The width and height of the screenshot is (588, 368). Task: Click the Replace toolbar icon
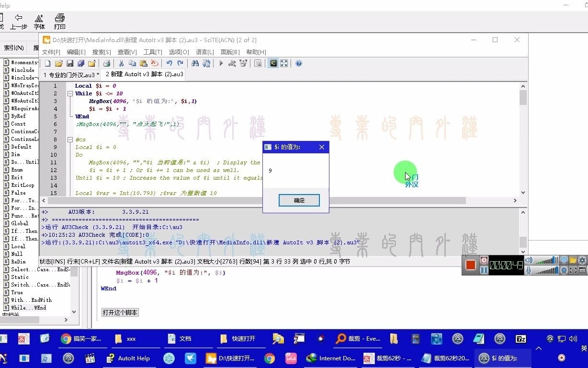click(x=207, y=63)
